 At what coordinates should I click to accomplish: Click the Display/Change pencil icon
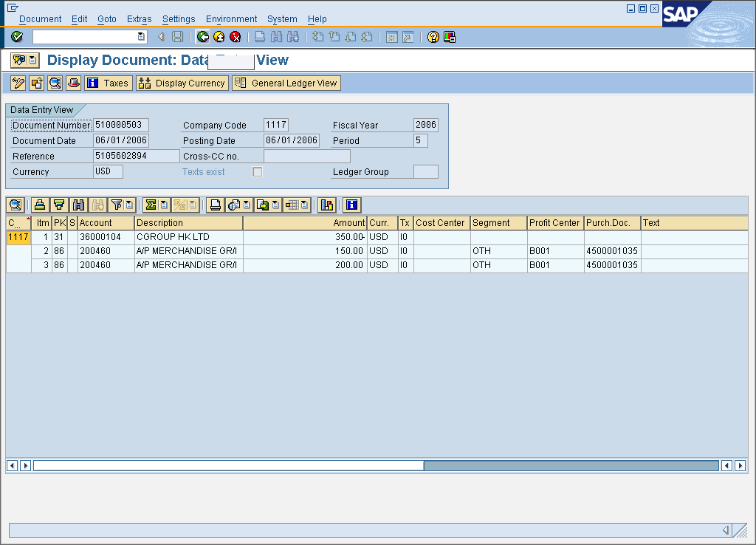[x=18, y=83]
